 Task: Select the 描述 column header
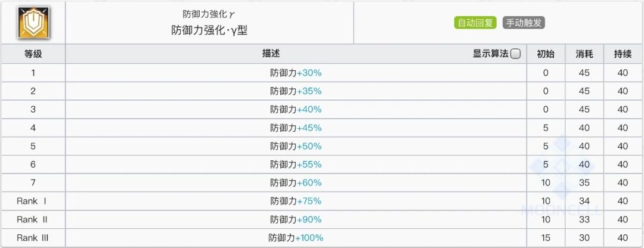click(271, 54)
